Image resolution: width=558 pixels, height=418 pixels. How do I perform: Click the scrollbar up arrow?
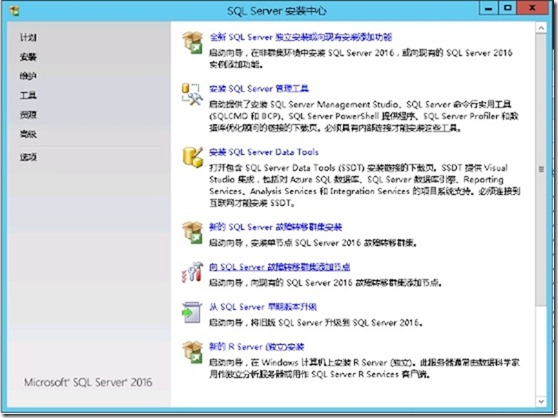coord(541,28)
